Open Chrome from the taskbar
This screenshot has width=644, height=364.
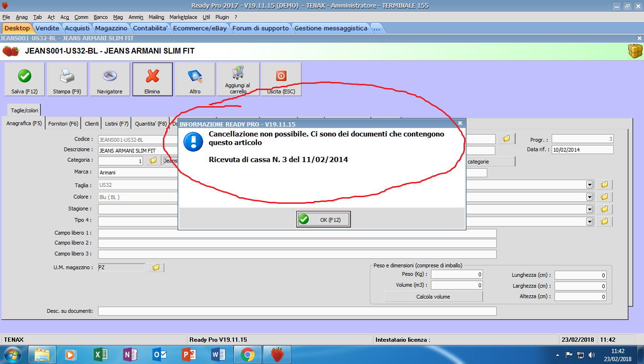248,355
